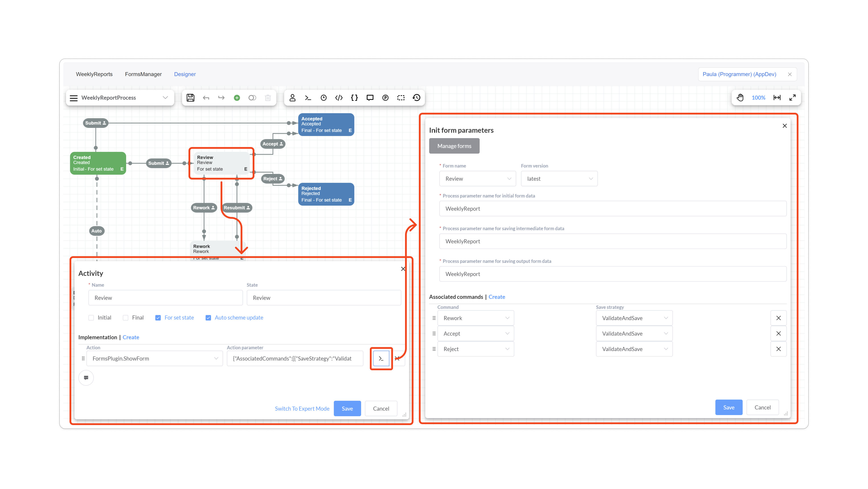
Task: Uncheck Auto scheme update checkbox
Action: pyautogui.click(x=208, y=318)
